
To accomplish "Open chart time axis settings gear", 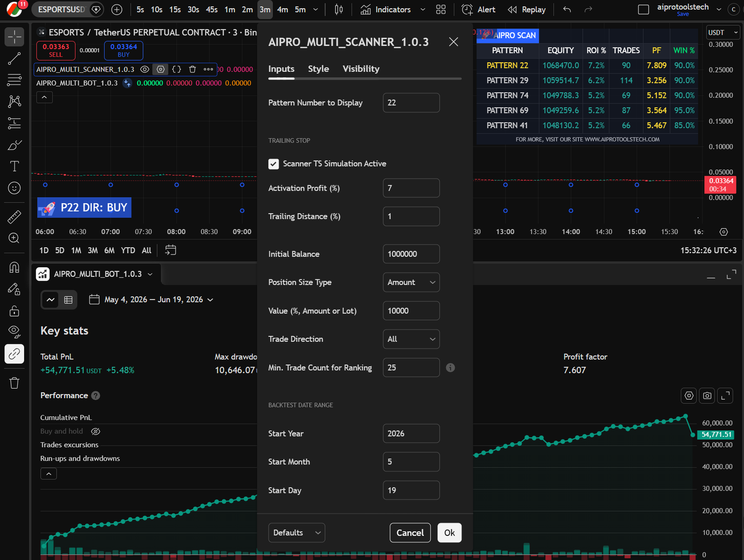I will pos(724,231).
